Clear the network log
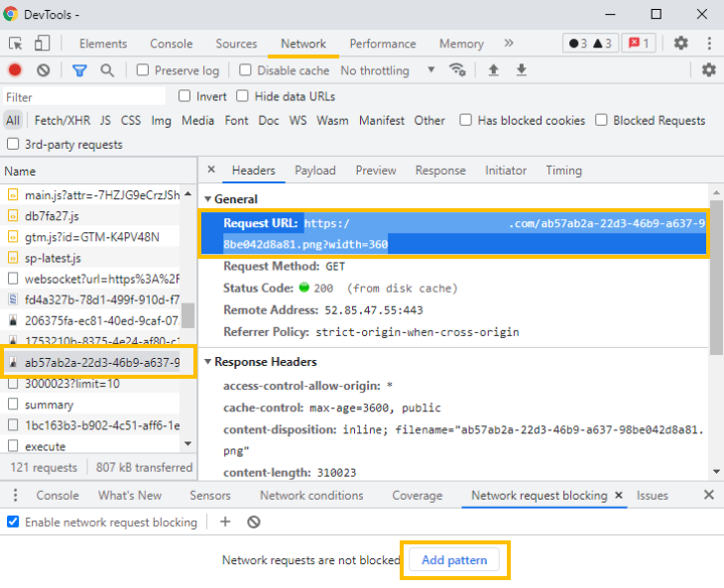The width and height of the screenshot is (724, 588). (44, 70)
